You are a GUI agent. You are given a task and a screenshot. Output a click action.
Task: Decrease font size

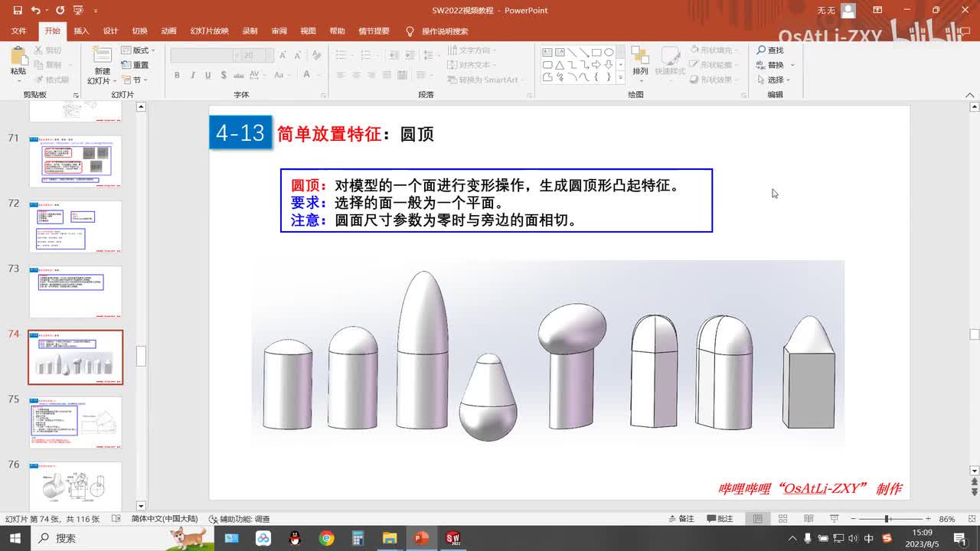(x=296, y=55)
